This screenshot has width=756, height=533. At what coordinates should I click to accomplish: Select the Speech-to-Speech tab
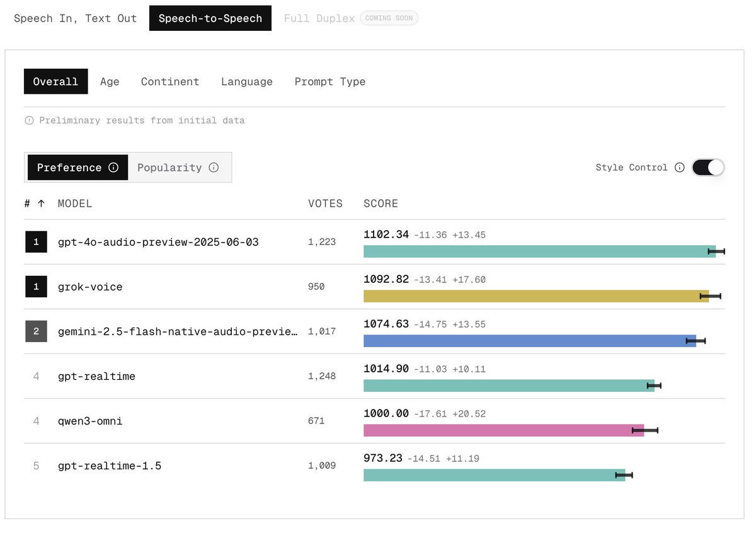click(210, 18)
